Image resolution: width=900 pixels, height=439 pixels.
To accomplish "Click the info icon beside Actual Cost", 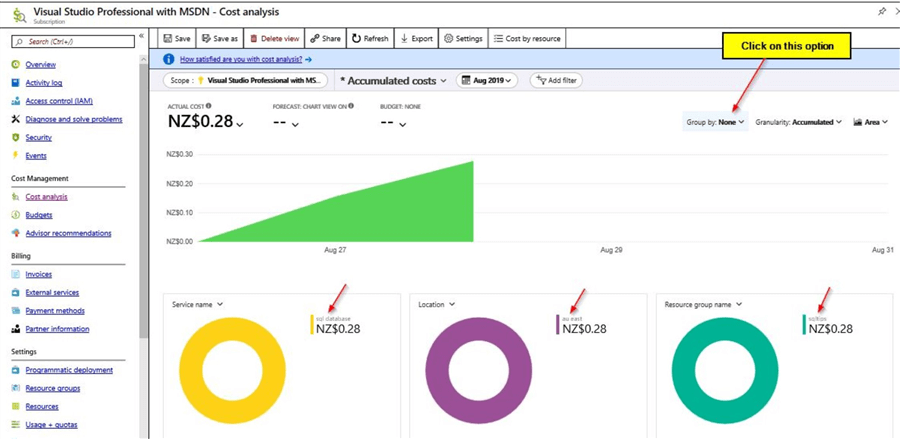I will 208,106.
